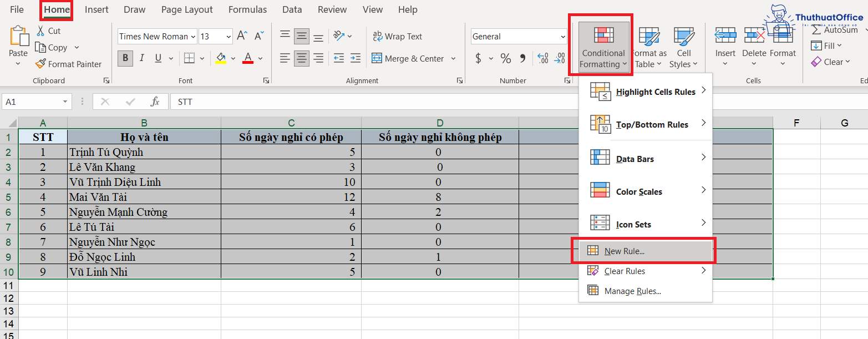Open the File tab

(17, 9)
